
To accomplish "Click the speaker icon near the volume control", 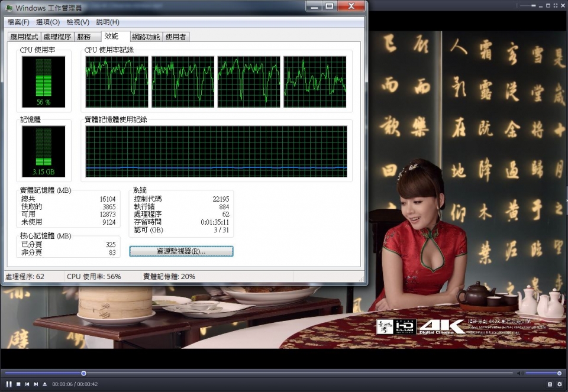I will point(519,373).
